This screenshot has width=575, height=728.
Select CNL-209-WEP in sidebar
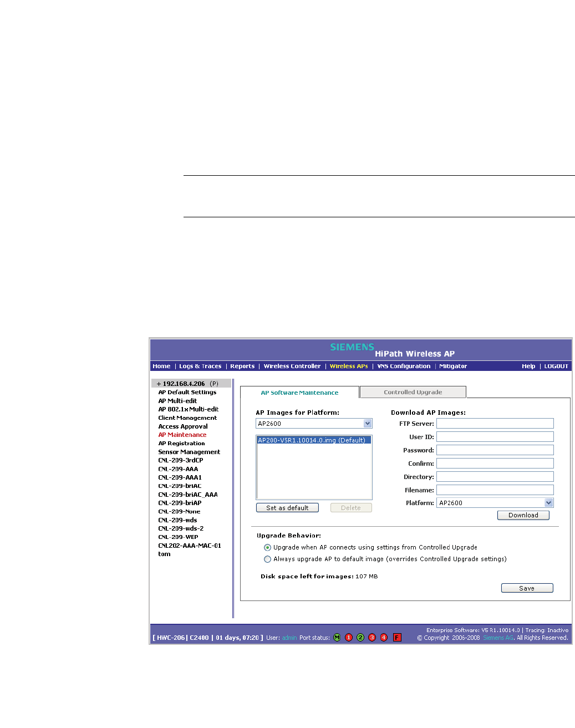coord(178,537)
